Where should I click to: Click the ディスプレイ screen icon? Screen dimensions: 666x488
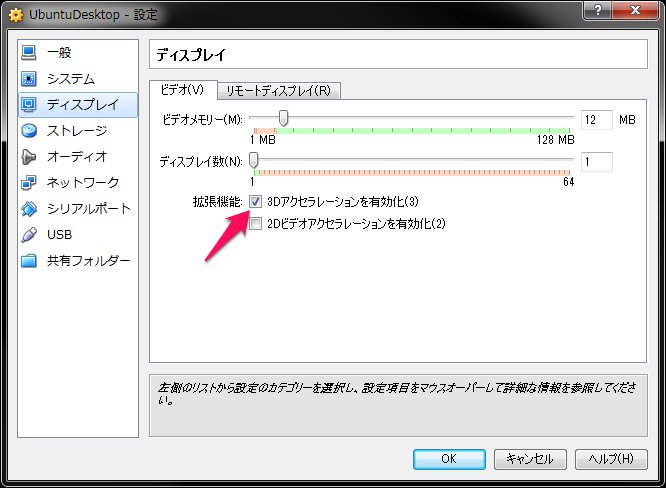point(28,104)
